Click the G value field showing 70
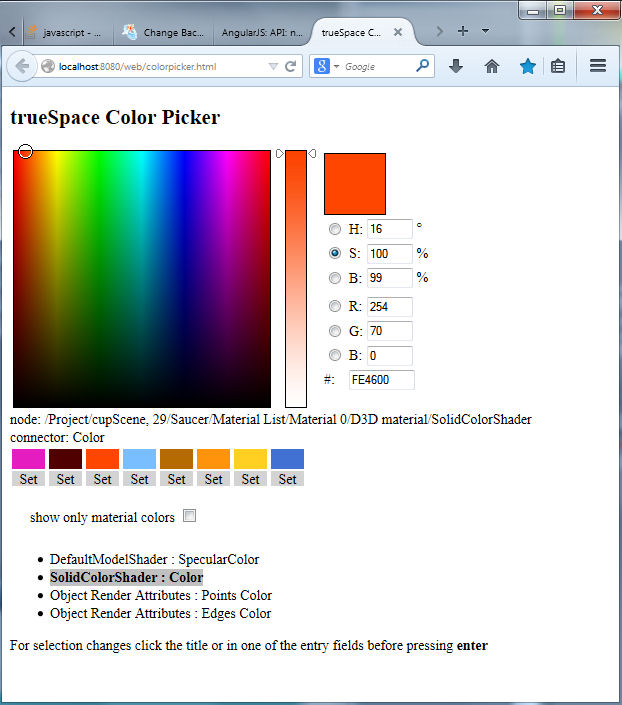 389,331
